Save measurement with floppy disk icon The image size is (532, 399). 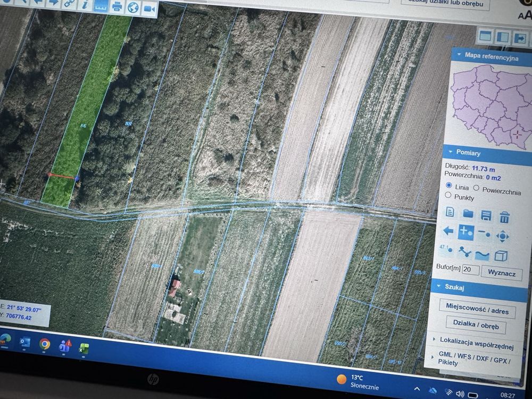[486, 215]
